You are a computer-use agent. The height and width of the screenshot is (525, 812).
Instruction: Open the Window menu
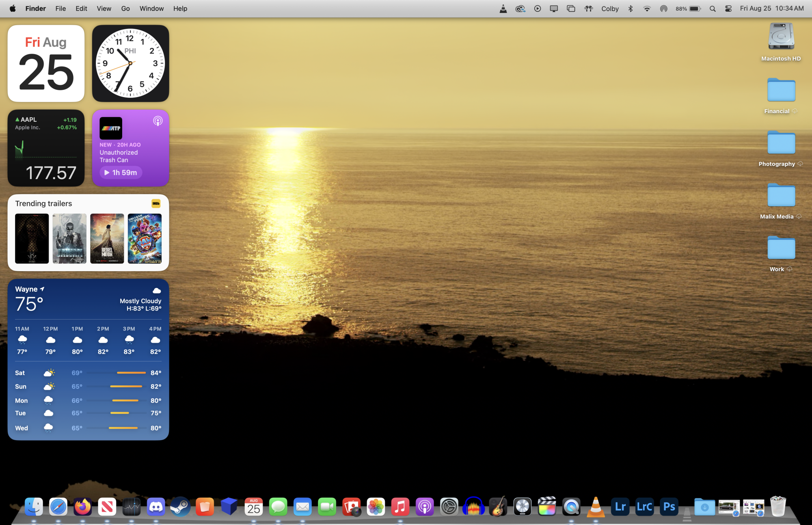[x=151, y=9]
